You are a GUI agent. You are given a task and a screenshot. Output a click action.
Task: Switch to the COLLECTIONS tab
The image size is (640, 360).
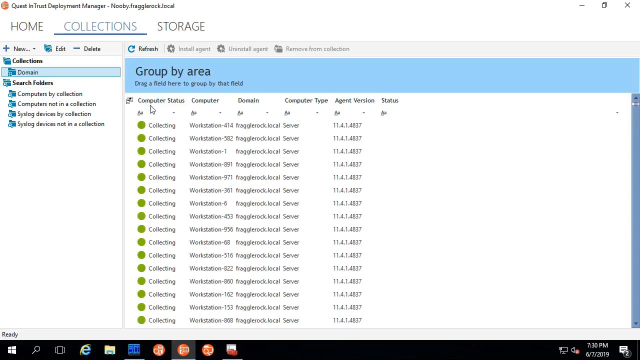(100, 27)
